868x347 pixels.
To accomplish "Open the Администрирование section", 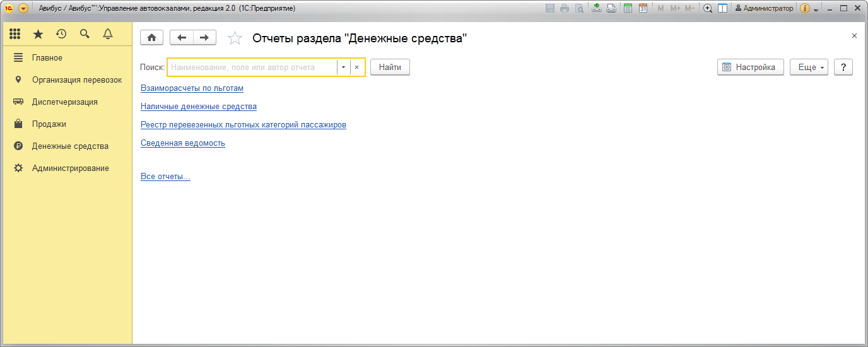I will pos(70,168).
